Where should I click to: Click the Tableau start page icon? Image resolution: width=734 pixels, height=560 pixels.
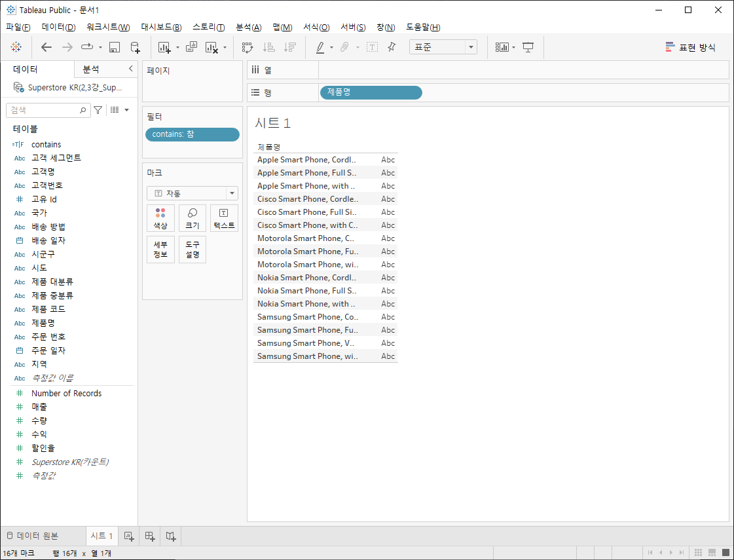click(x=16, y=47)
